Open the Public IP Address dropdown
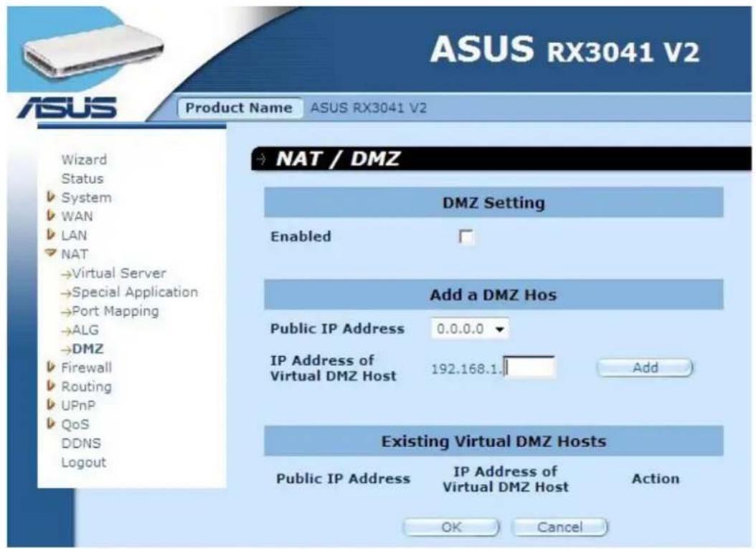The image size is (756, 549). tap(470, 329)
